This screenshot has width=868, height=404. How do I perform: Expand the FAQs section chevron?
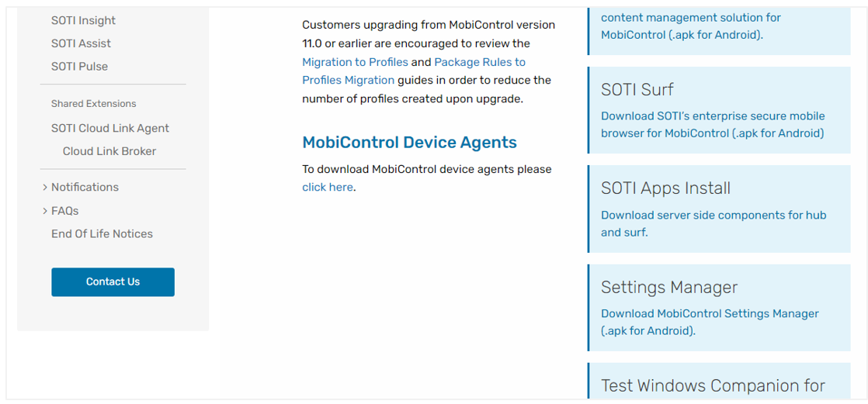(x=45, y=211)
